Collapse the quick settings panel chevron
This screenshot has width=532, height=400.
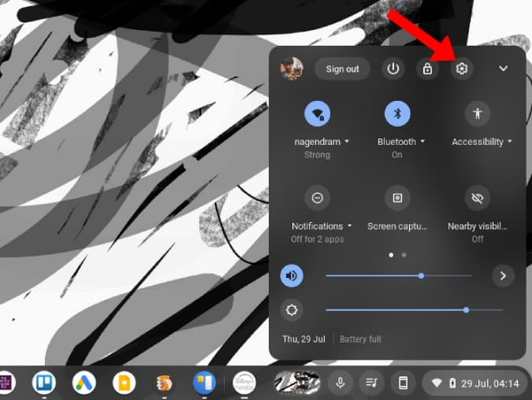(503, 69)
